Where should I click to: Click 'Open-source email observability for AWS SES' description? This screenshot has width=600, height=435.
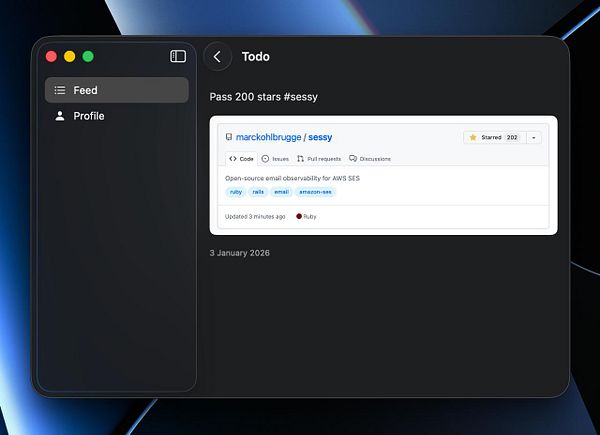coord(292,178)
